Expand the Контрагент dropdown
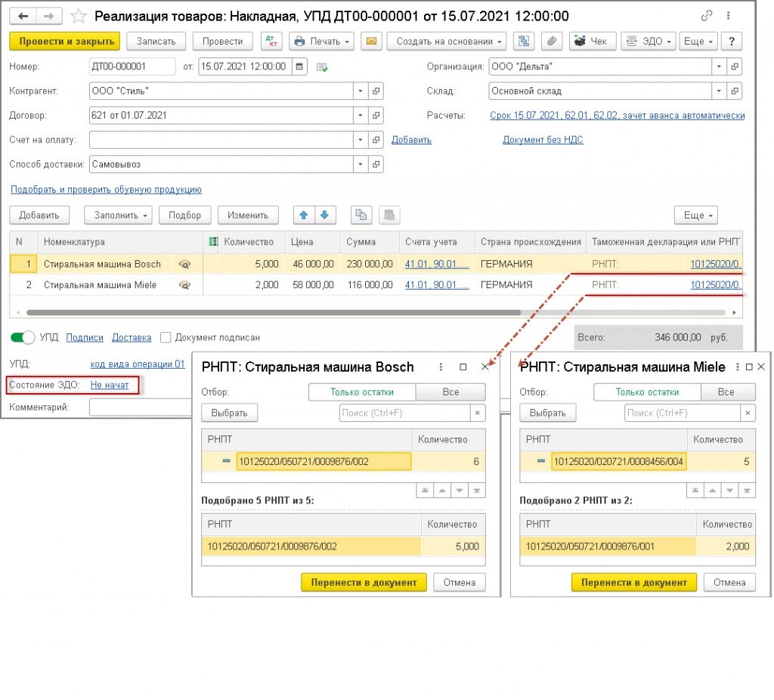Image resolution: width=774 pixels, height=700 pixels. click(x=361, y=91)
